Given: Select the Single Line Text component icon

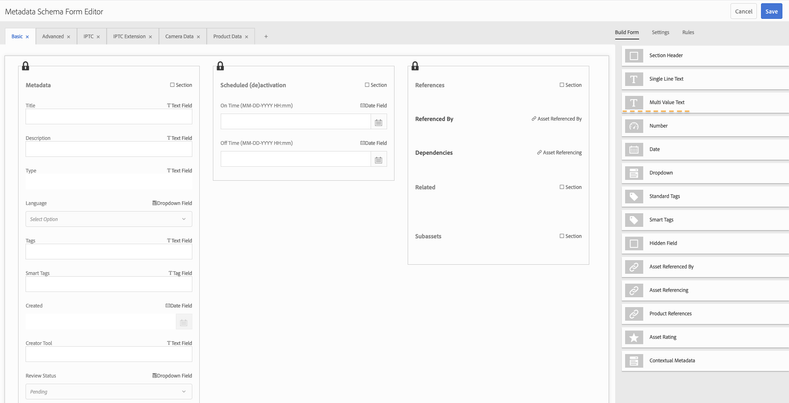Looking at the screenshot, I should click(x=634, y=79).
